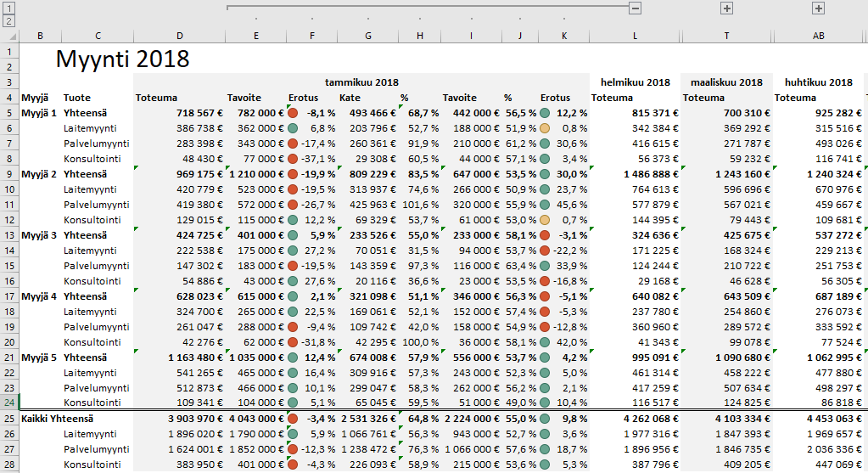Expand the column group above column AB
Viewport: 868px width, 473px height.
point(818,8)
